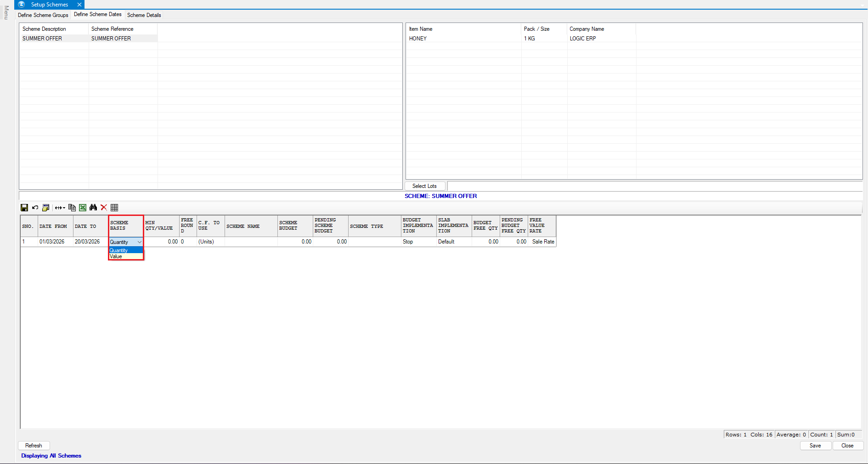Click the red X delete icon
Viewport: 868px width, 464px height.
click(104, 208)
